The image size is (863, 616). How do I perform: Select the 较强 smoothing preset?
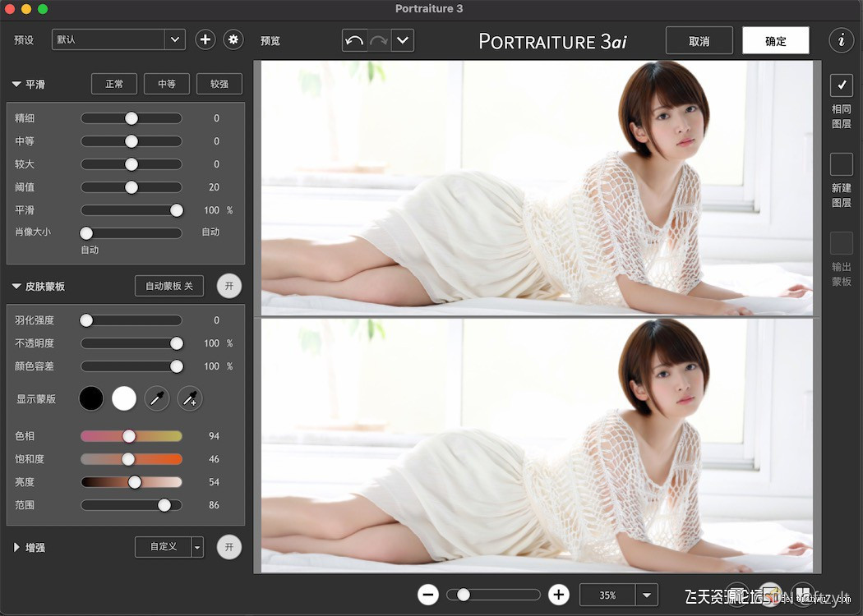219,84
